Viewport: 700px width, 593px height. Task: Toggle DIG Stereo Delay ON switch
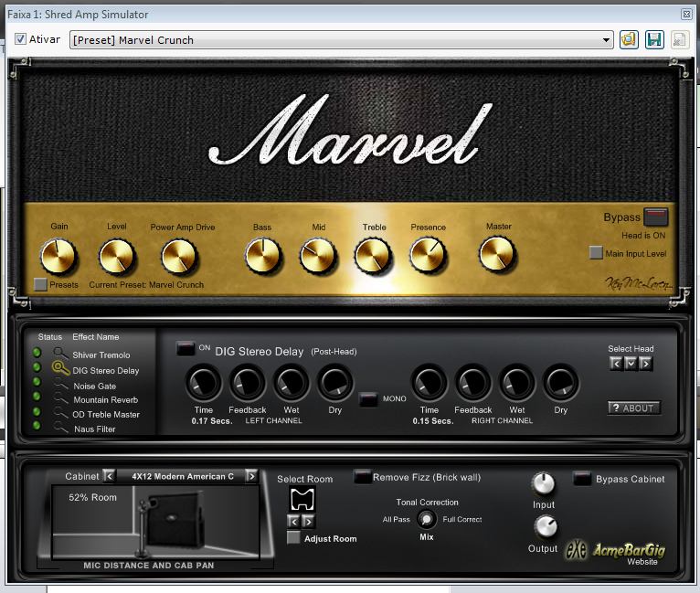point(186,348)
